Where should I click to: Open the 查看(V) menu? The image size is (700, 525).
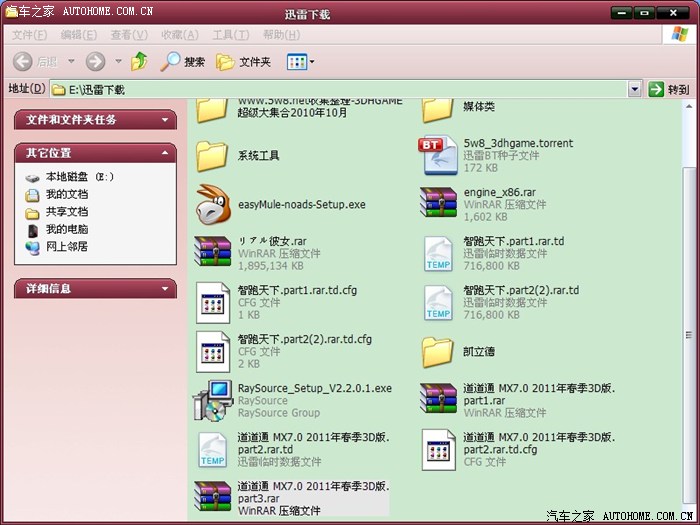pyautogui.click(x=129, y=35)
